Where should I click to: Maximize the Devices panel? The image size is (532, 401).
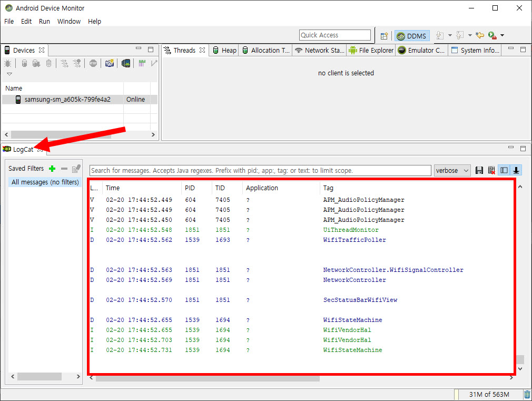151,50
